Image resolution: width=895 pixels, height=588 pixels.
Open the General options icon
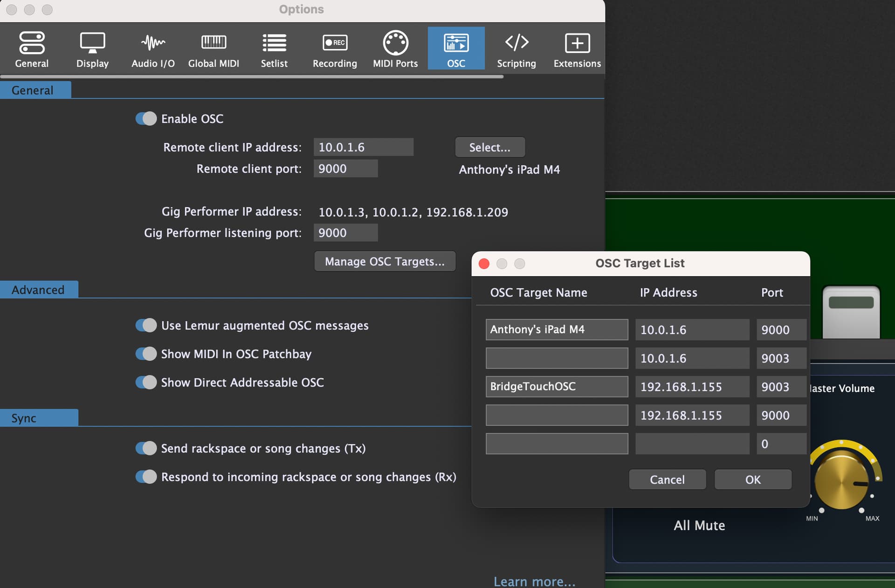click(32, 48)
